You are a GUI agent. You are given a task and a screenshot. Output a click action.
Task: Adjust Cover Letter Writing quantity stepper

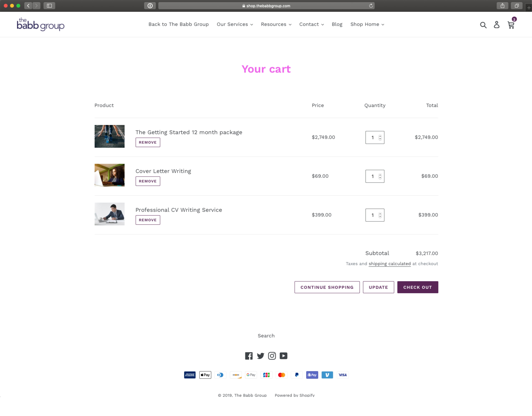[x=380, y=176]
